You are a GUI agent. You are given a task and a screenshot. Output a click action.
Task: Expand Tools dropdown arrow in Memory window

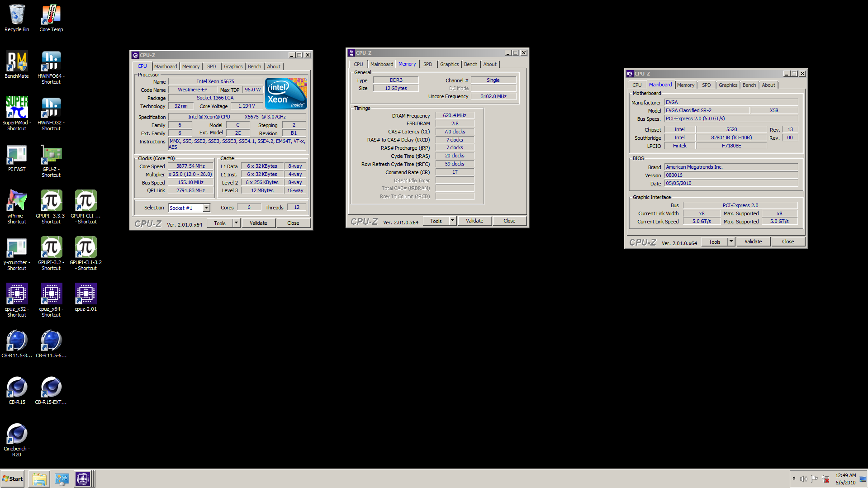point(452,221)
